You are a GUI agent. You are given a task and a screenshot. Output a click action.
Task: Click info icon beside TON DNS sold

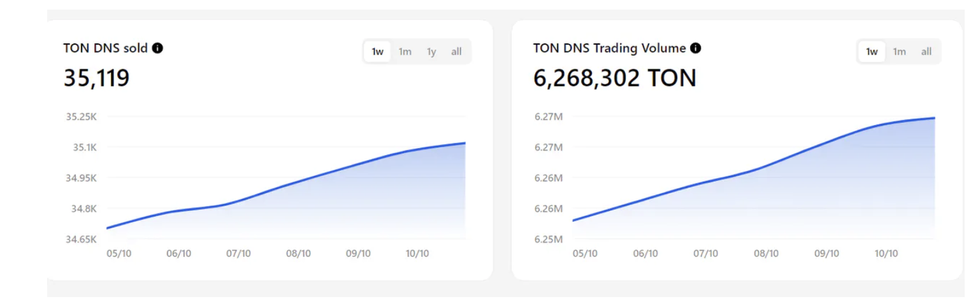[157, 48]
